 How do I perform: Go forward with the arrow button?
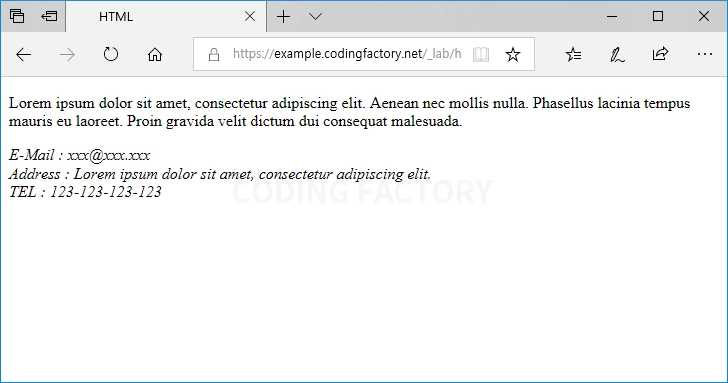(67, 55)
